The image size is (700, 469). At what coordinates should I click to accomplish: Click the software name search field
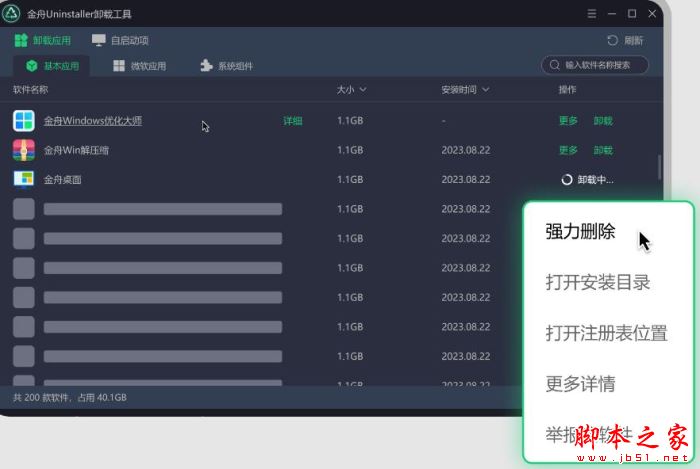pyautogui.click(x=595, y=65)
